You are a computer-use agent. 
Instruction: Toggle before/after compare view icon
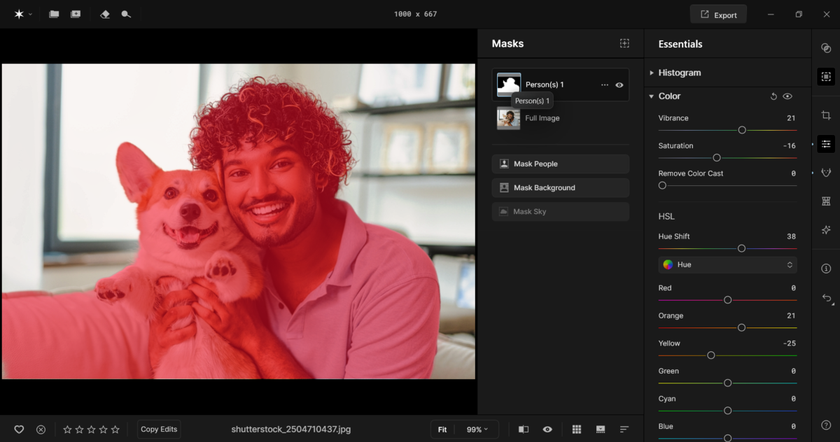pos(523,429)
